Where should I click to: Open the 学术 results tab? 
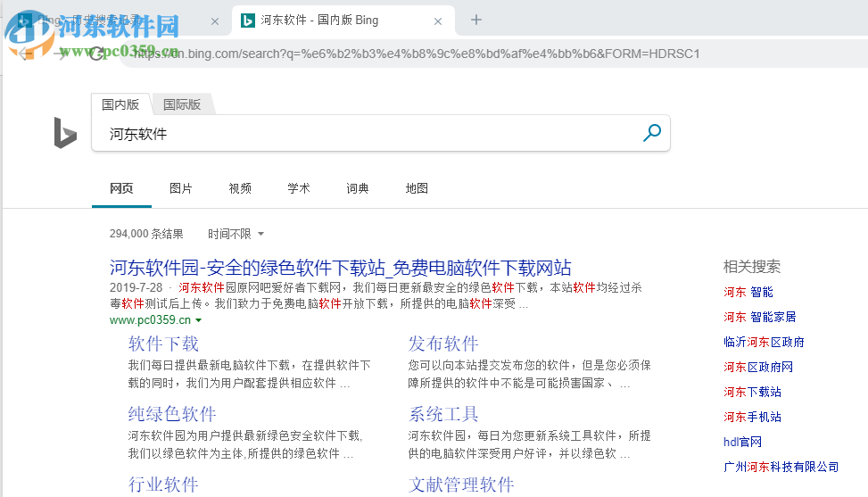(x=298, y=188)
